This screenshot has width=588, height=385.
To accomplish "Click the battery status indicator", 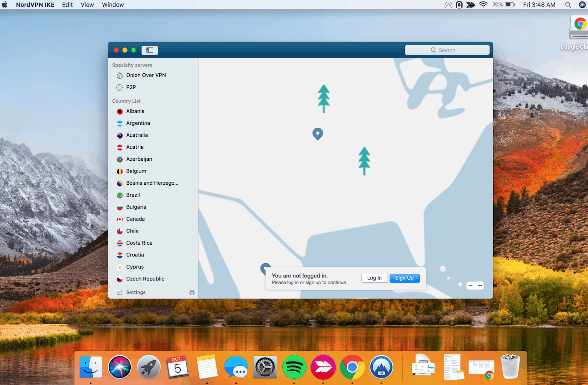I will [x=504, y=5].
